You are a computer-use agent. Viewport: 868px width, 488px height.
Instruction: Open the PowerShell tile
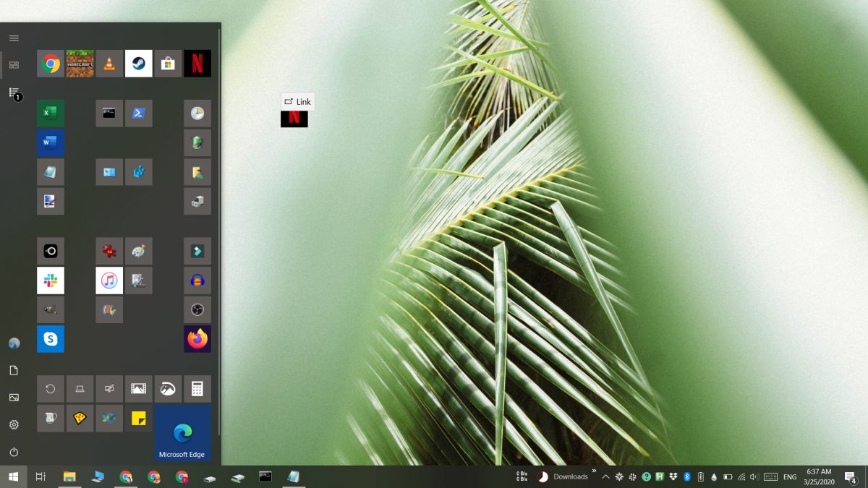click(139, 114)
